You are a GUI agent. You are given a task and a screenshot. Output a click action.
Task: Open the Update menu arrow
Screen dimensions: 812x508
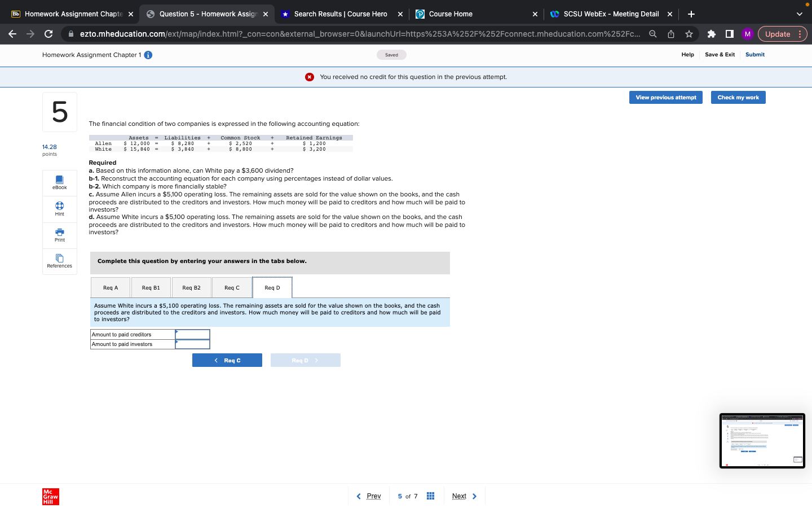[800, 34]
